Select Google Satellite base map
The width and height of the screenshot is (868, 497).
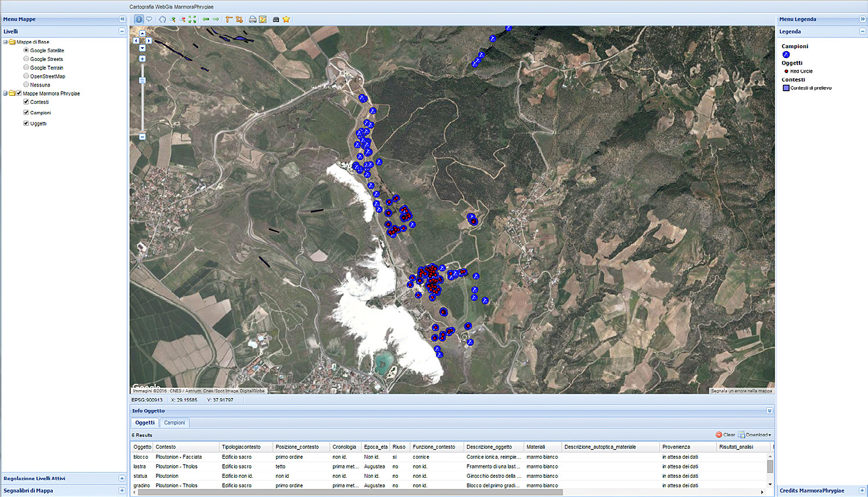26,51
